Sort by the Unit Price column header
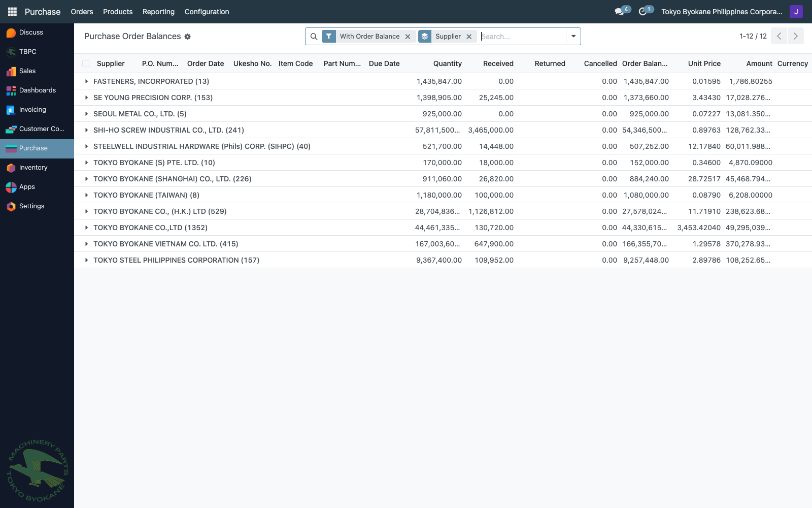Viewport: 812px width, 508px height. click(704, 63)
